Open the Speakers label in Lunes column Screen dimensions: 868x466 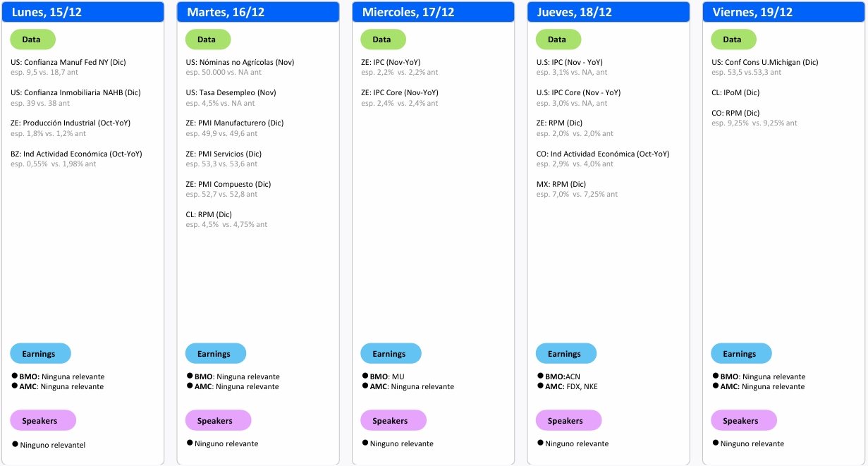click(42, 421)
